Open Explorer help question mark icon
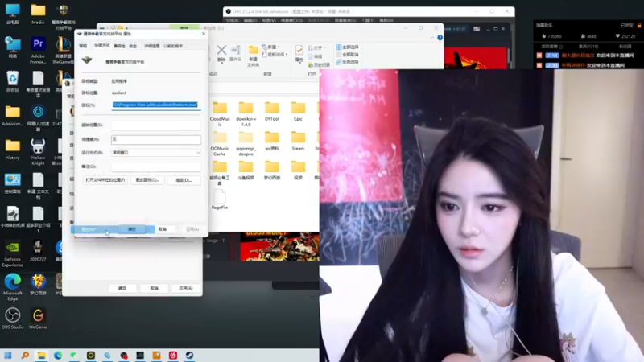644x362 pixels. [440, 37]
